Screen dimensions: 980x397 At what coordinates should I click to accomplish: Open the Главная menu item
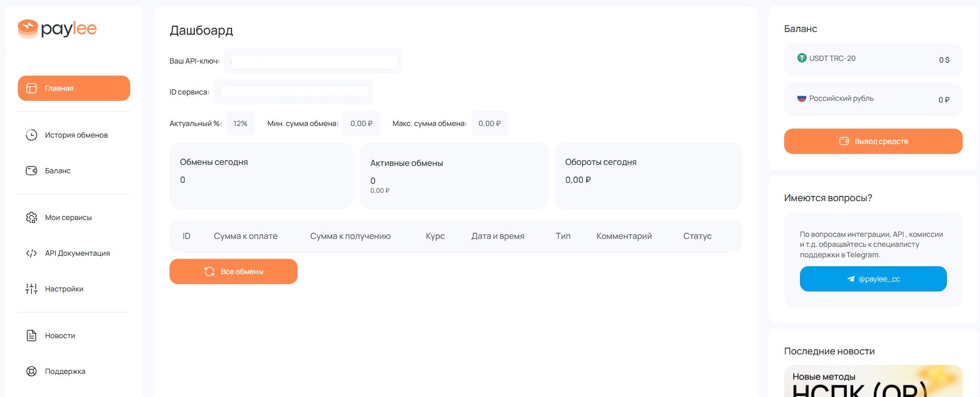pos(74,88)
